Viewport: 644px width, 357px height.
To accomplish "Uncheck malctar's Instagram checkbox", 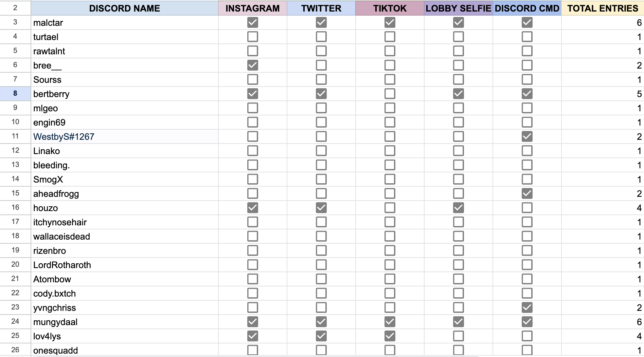I will (x=253, y=22).
